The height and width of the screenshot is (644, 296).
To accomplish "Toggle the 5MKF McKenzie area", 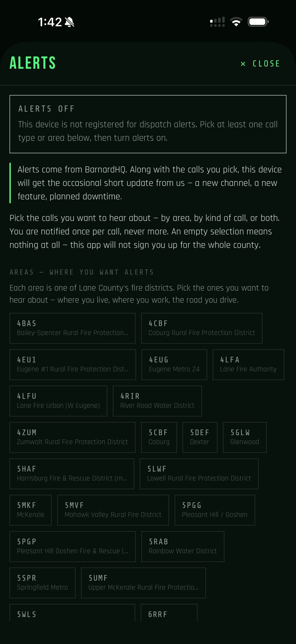I will point(31,510).
